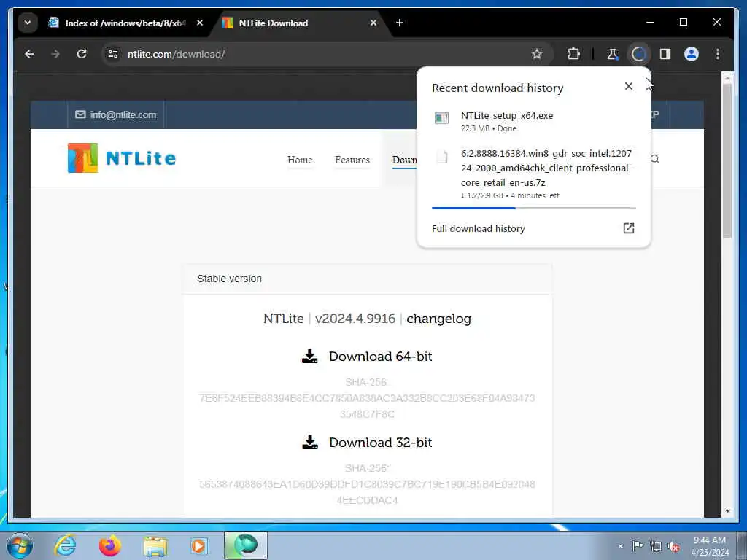Open Windows Explorer folder on taskbar
747x560 pixels.
tap(155, 545)
